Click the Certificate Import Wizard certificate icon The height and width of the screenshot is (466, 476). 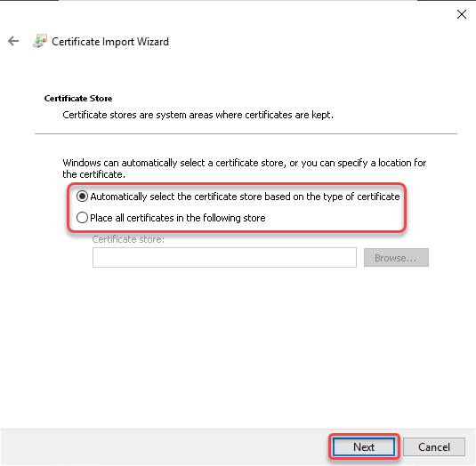[x=40, y=41]
